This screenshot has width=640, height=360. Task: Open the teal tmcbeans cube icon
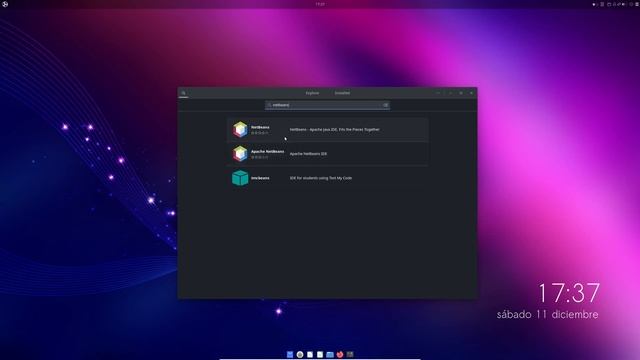240,178
